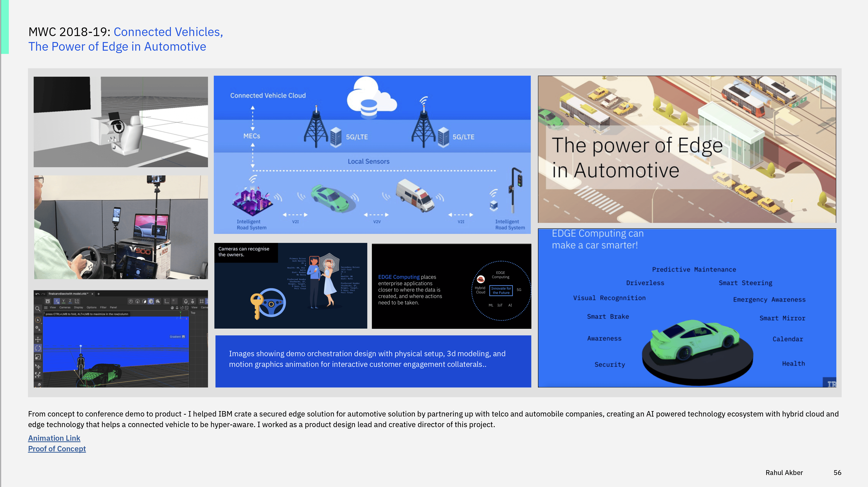Click the Scale tool icon
This screenshot has width=868, height=487.
pos(38,357)
